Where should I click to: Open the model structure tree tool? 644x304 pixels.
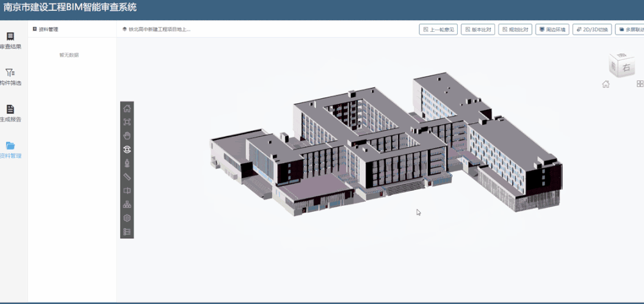click(127, 204)
